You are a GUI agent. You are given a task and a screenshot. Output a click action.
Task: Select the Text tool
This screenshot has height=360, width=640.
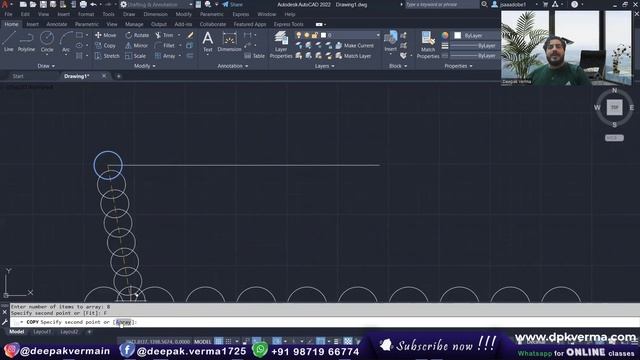(208, 42)
